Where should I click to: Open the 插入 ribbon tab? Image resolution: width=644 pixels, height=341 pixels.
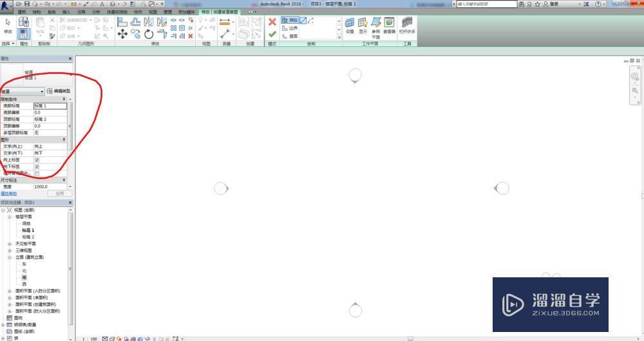[66, 12]
